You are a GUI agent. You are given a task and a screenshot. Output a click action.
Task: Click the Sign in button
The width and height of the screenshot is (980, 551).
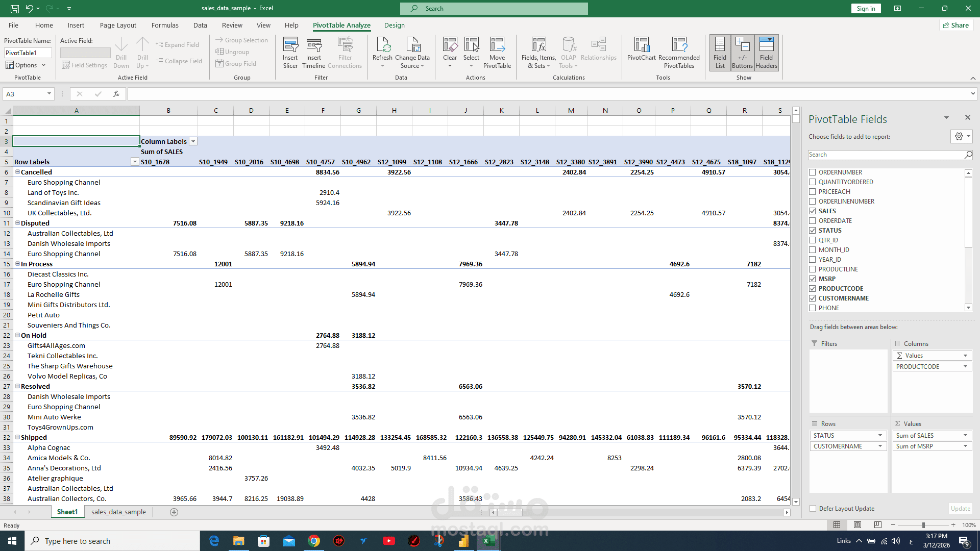866,8
